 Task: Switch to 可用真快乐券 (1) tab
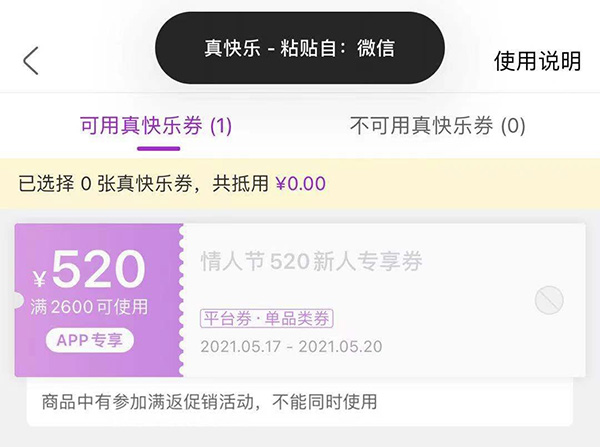point(156,126)
